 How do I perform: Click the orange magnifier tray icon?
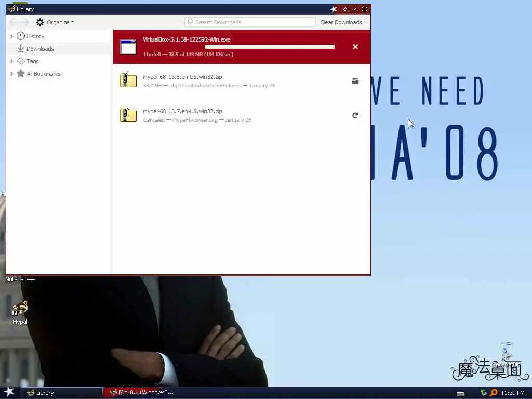point(494,393)
